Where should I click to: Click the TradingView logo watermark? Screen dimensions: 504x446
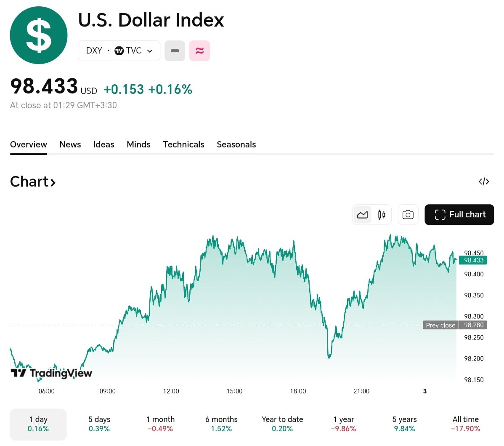(51, 373)
